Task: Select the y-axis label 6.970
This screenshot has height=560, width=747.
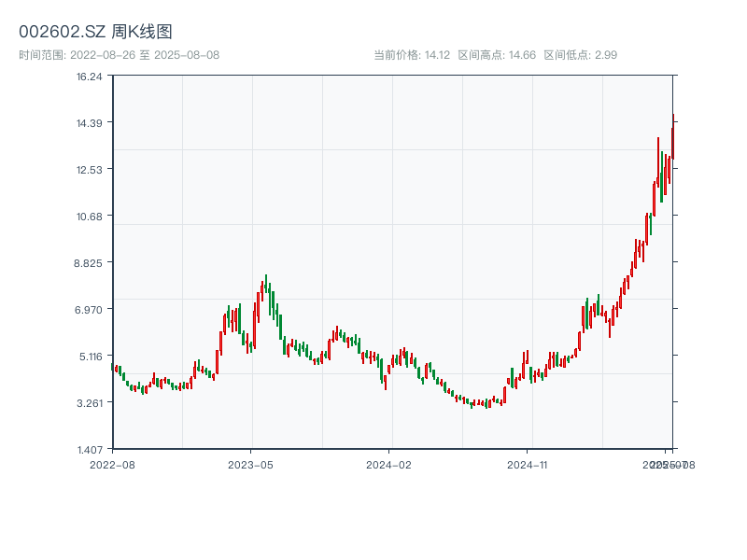Action: [x=89, y=310]
